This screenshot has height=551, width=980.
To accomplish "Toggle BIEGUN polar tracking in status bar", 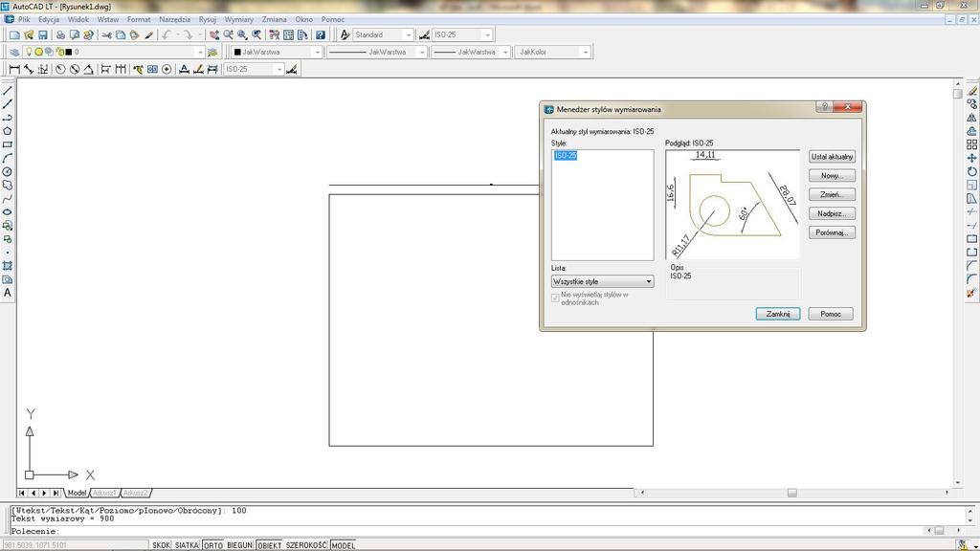I will tap(240, 545).
